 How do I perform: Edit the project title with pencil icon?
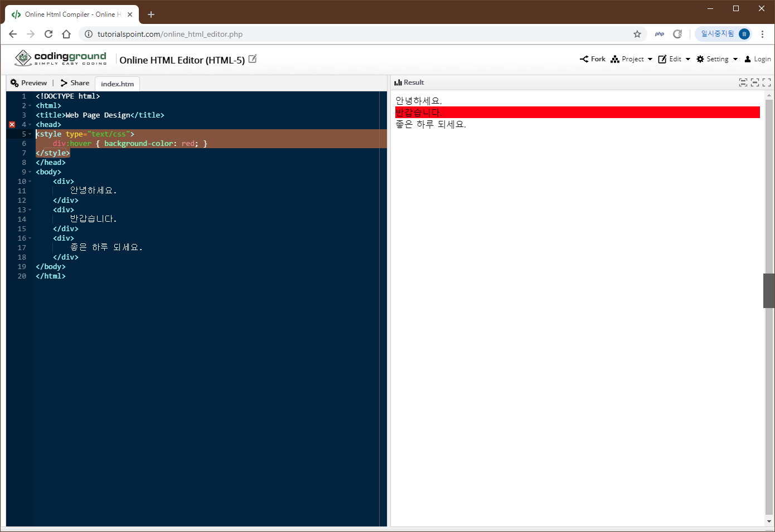[x=253, y=59]
